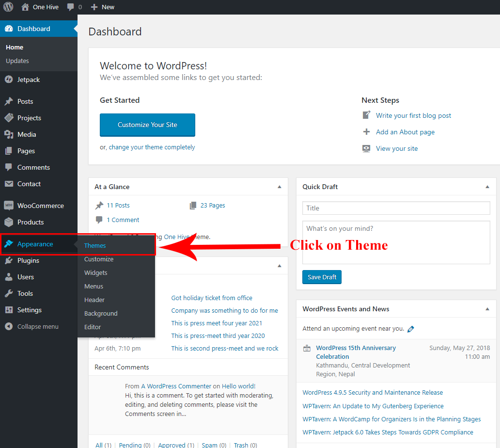Open the comments bubble in admin bar
Image resolution: width=500 pixels, height=448 pixels.
click(x=71, y=7)
